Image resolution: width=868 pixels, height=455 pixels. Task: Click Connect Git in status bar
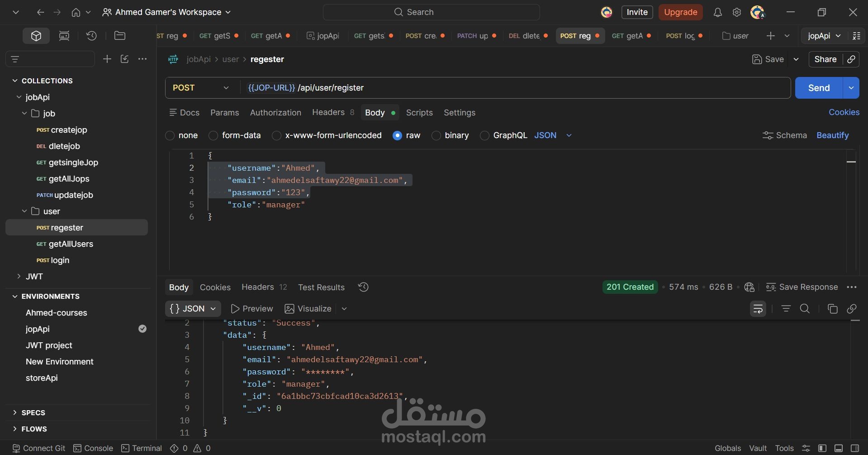pyautogui.click(x=39, y=448)
